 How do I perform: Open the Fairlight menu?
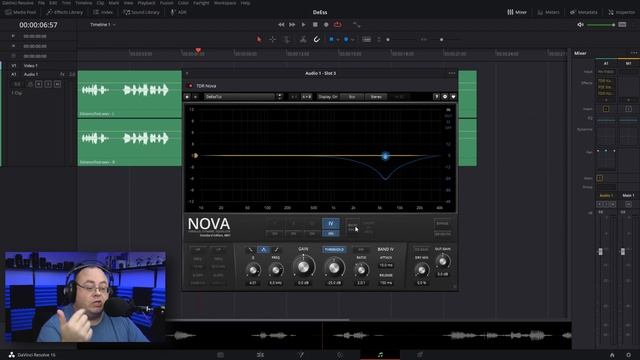[201, 3]
